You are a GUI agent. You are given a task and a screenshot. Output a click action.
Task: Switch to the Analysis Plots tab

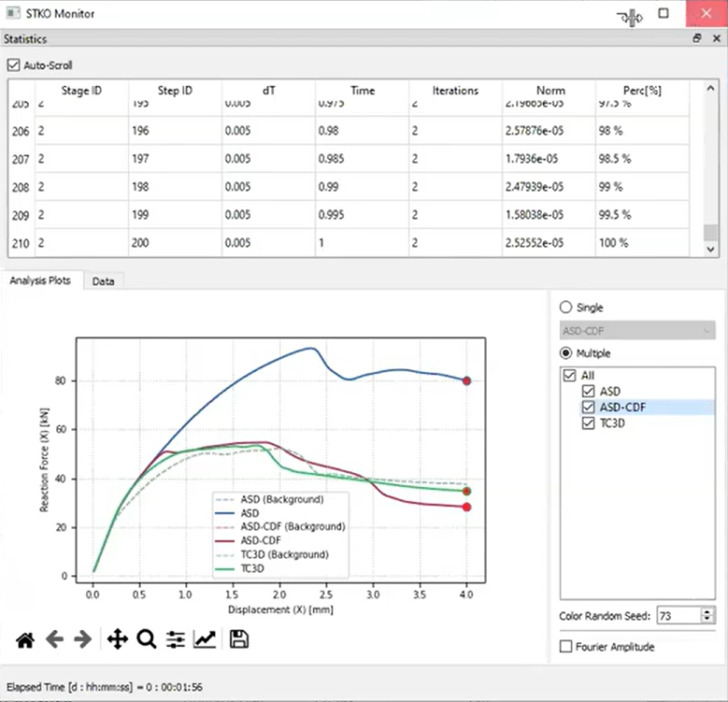[x=40, y=280]
